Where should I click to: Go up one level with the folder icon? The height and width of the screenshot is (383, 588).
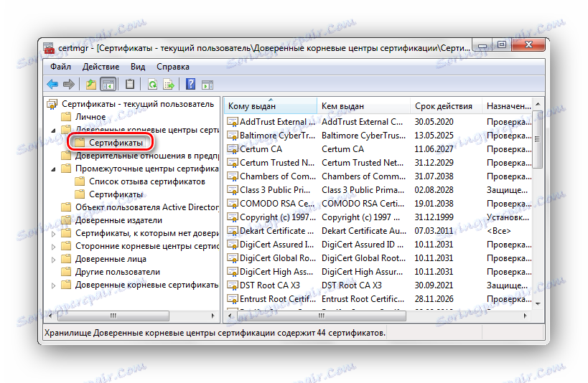point(90,85)
